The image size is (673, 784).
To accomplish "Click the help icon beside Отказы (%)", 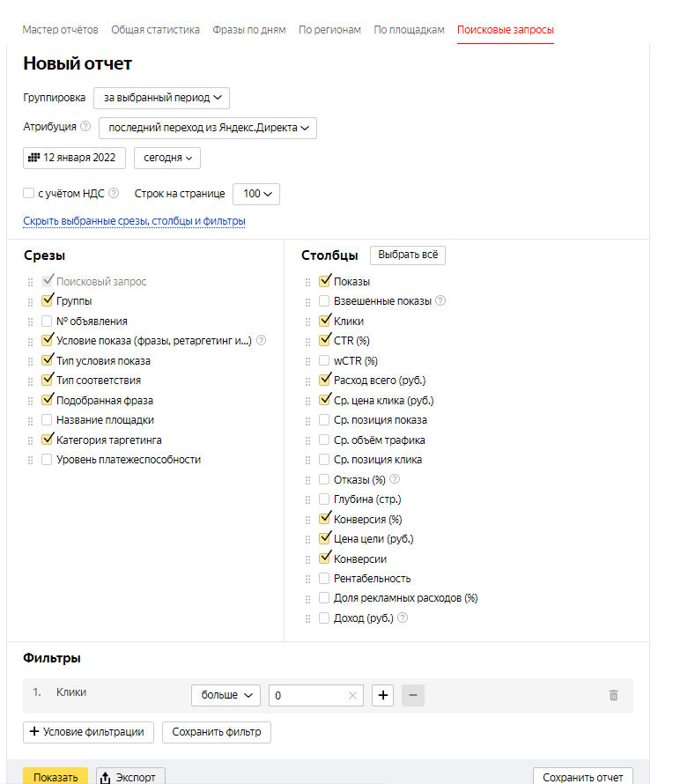I will click(395, 479).
